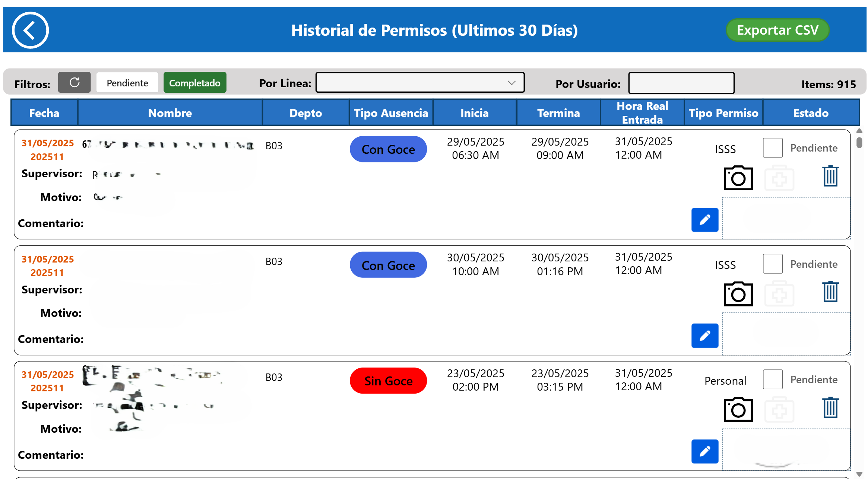Open the Por Linea dropdown
This screenshot has width=868, height=493.
419,82
